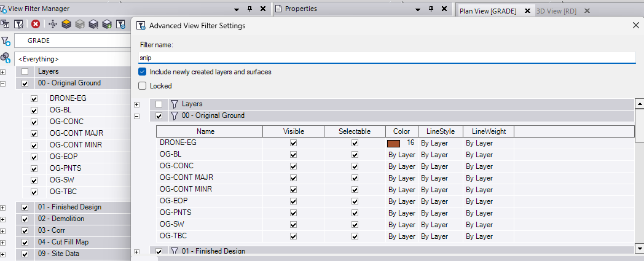Enable the Locked checkbox
This screenshot has width=644, height=261.
pos(143,86)
